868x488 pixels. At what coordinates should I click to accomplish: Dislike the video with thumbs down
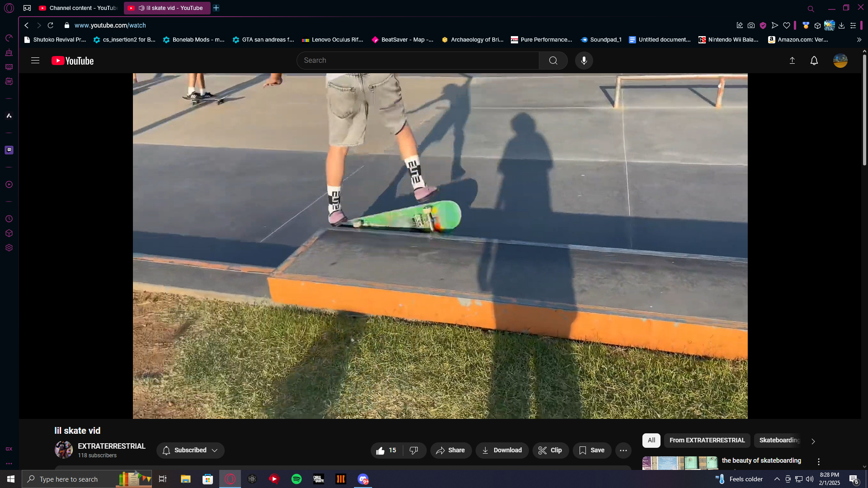[x=414, y=450]
